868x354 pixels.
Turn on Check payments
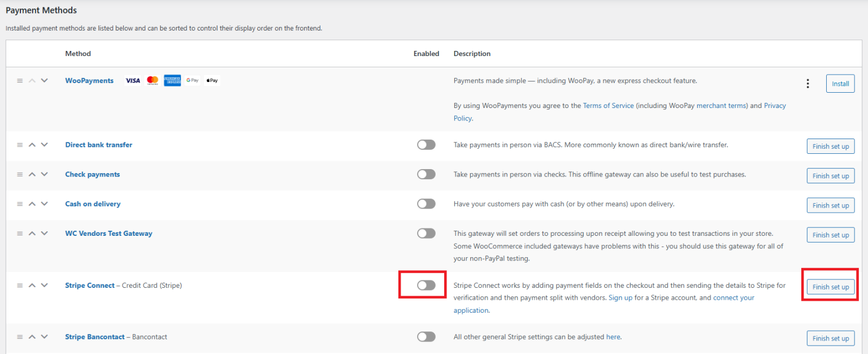tap(426, 174)
